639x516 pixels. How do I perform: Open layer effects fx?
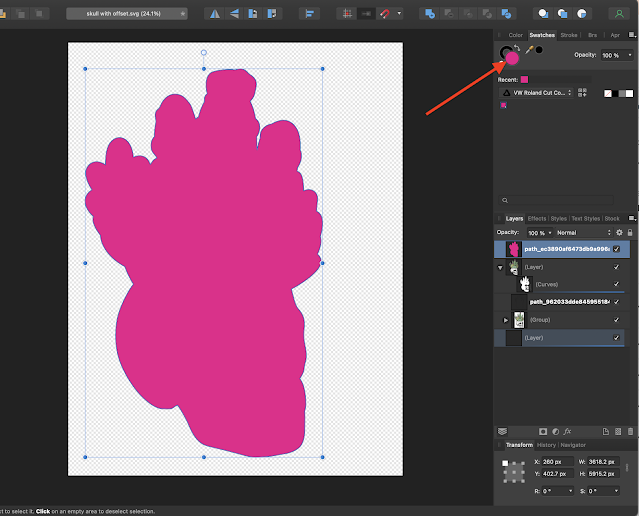pyautogui.click(x=567, y=431)
